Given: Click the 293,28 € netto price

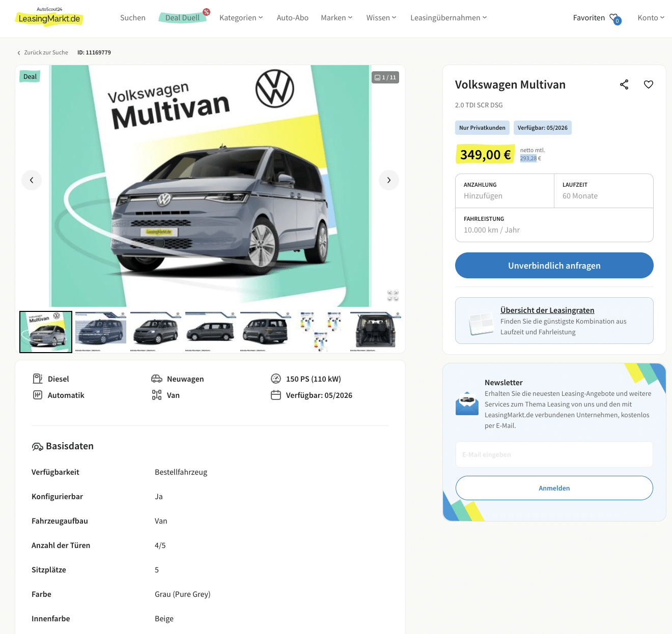Looking at the screenshot, I should coord(530,158).
